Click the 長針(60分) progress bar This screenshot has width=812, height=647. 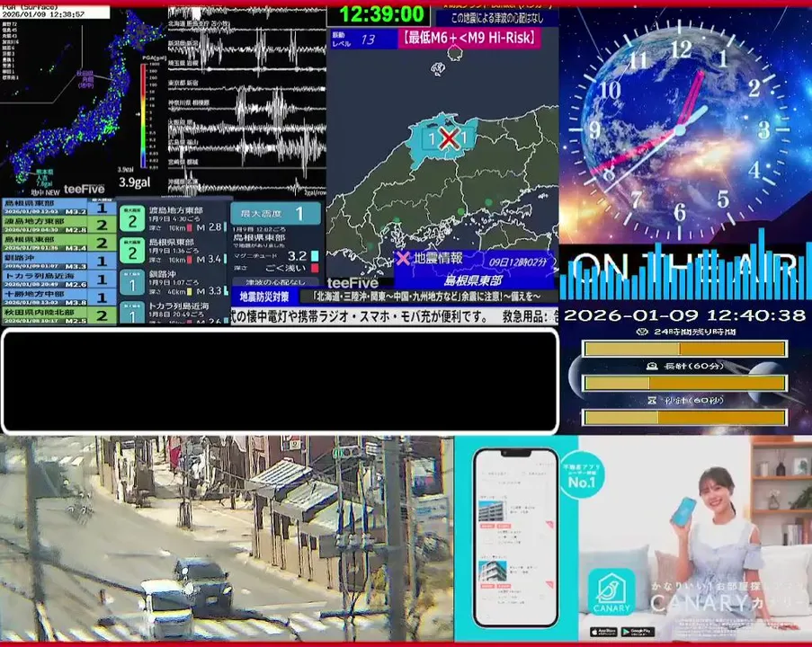[684, 383]
